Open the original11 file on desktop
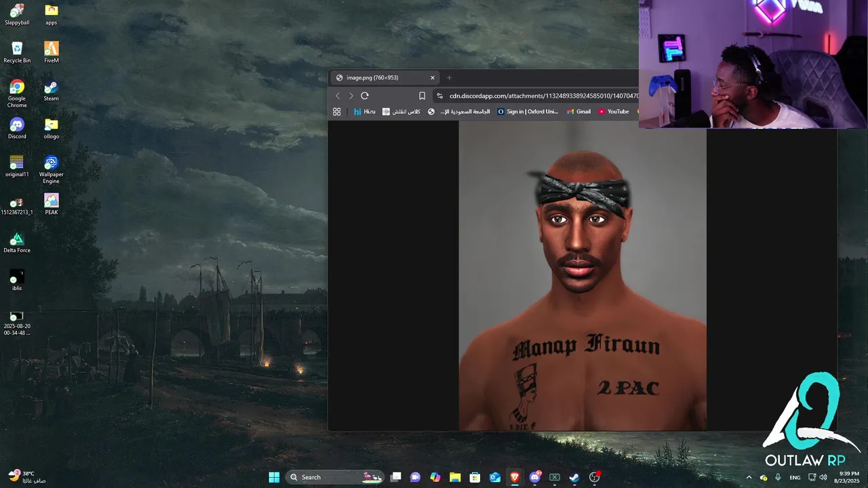Image resolution: width=868 pixels, height=488 pixels. [17, 166]
